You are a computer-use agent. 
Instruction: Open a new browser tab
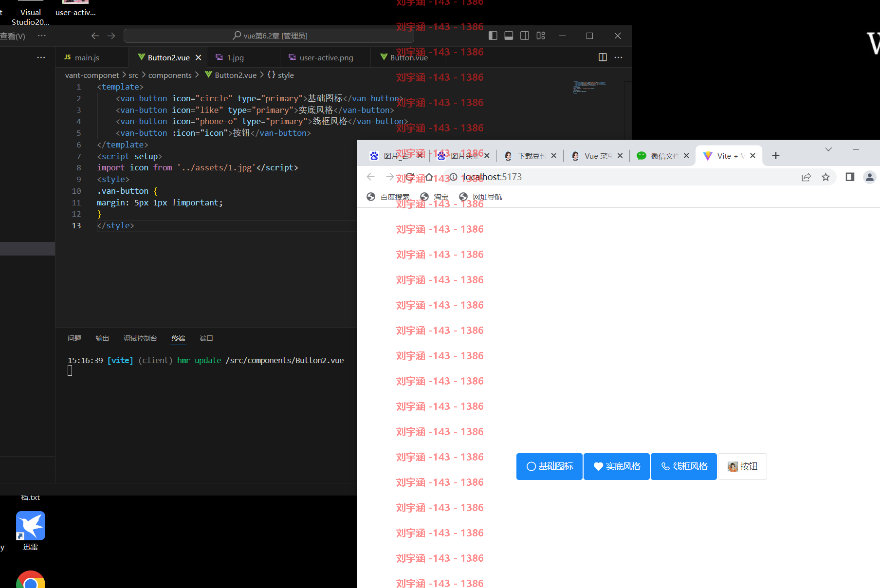[x=776, y=156]
